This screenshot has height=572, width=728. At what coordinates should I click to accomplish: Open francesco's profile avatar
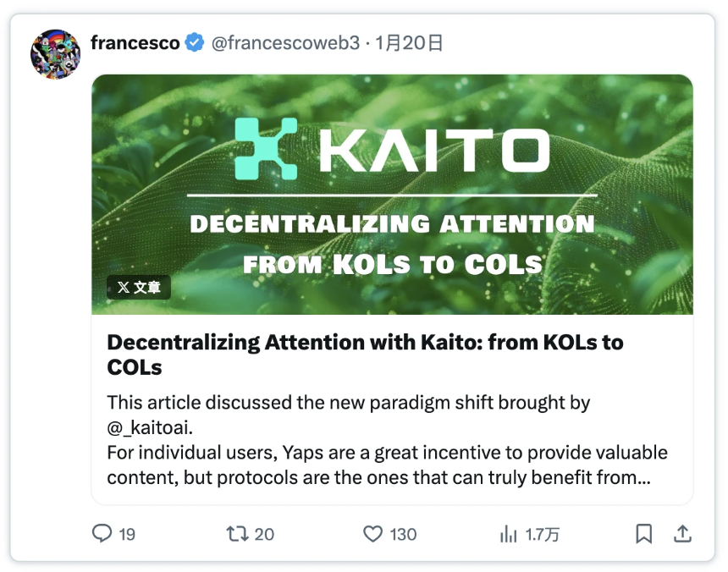click(x=55, y=55)
